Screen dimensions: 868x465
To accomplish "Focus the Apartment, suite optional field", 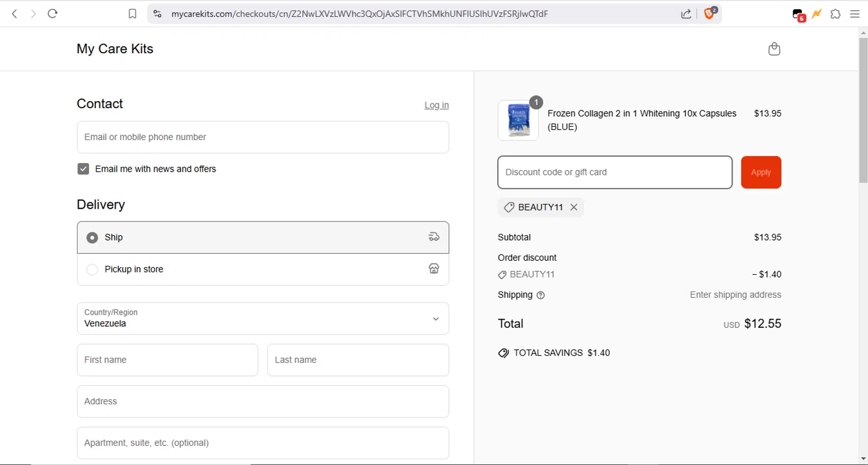I will (x=263, y=443).
